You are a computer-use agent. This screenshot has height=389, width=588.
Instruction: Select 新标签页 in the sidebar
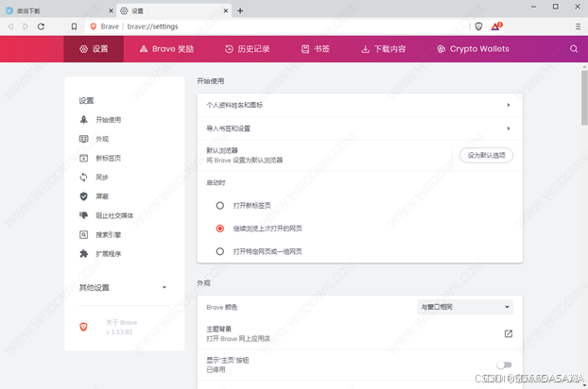(100, 158)
